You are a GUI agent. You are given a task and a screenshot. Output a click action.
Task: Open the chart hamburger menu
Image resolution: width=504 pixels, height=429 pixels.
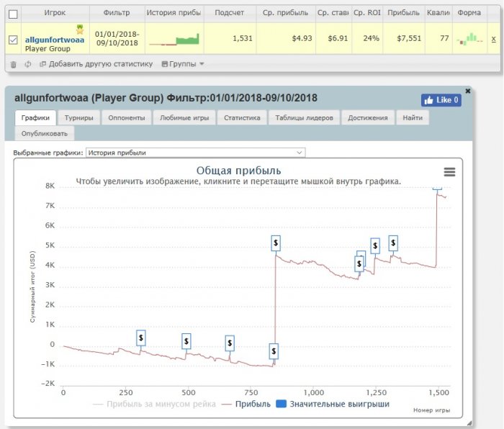tap(449, 171)
